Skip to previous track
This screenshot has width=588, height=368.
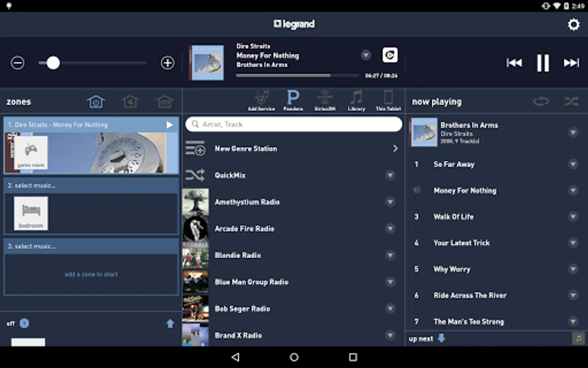514,63
